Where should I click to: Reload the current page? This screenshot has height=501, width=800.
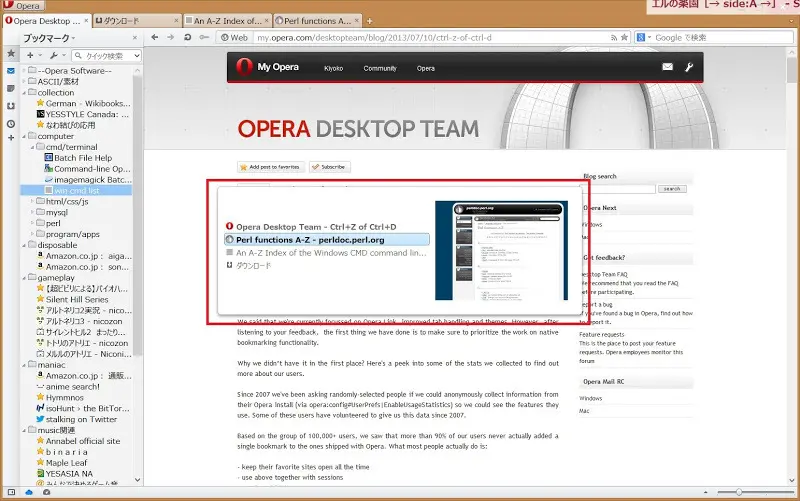[x=187, y=37]
